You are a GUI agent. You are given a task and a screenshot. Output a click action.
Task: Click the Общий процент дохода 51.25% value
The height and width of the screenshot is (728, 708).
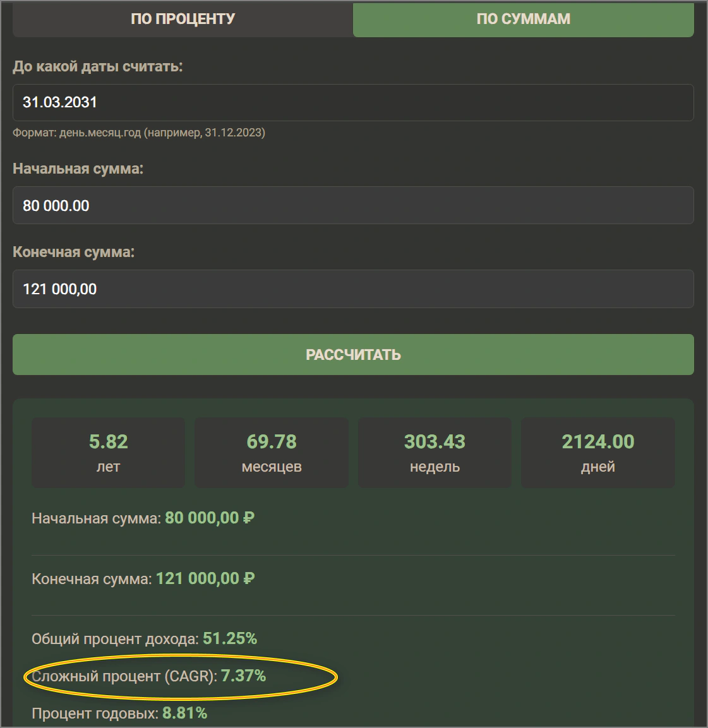tap(230, 639)
